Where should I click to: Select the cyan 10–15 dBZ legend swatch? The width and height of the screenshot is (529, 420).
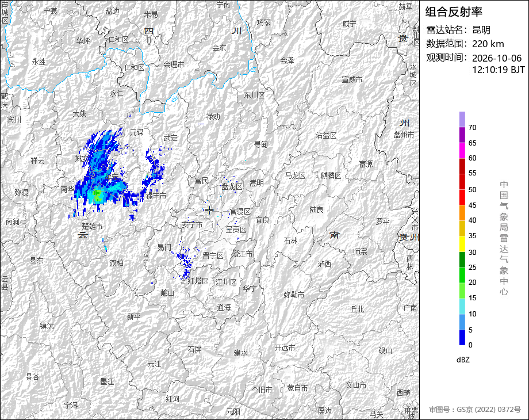point(462,306)
